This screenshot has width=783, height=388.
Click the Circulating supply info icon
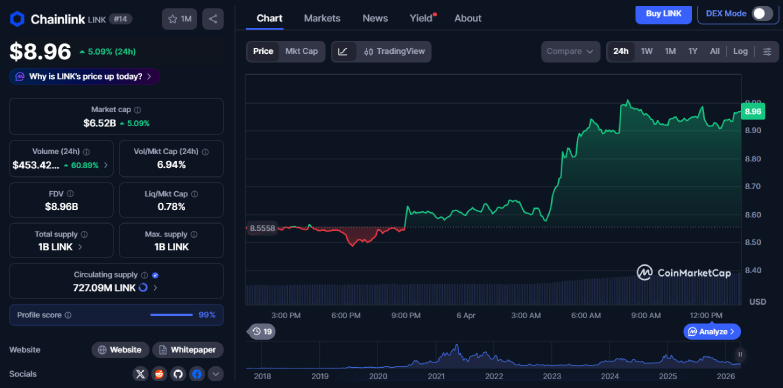[x=144, y=275]
